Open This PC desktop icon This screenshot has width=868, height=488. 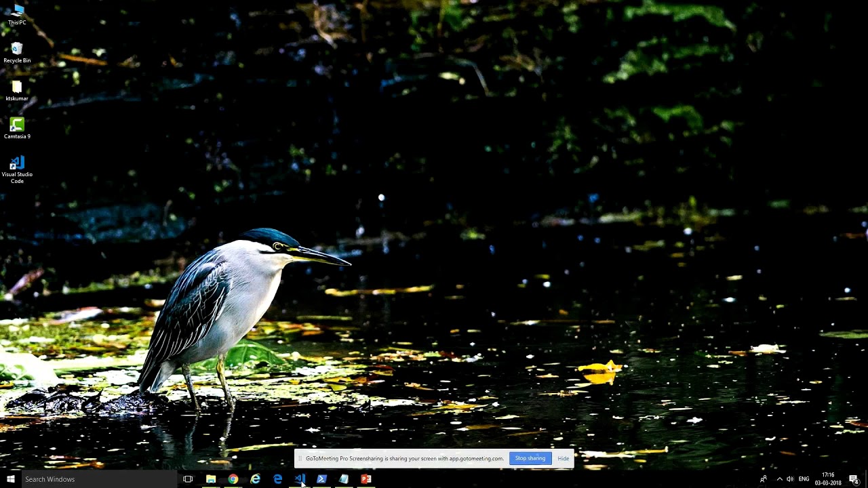(x=17, y=14)
